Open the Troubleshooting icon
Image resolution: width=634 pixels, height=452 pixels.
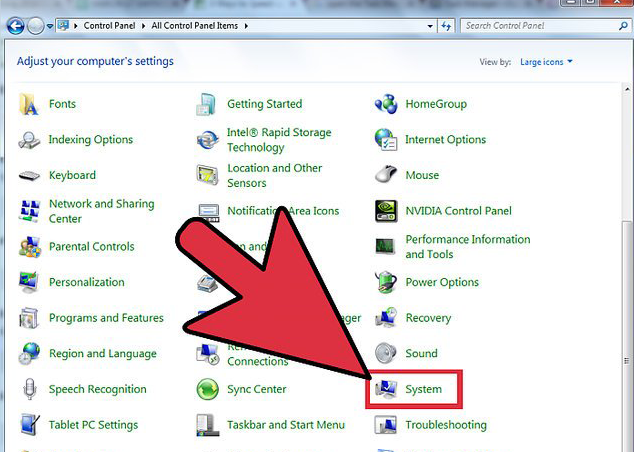coord(386,425)
